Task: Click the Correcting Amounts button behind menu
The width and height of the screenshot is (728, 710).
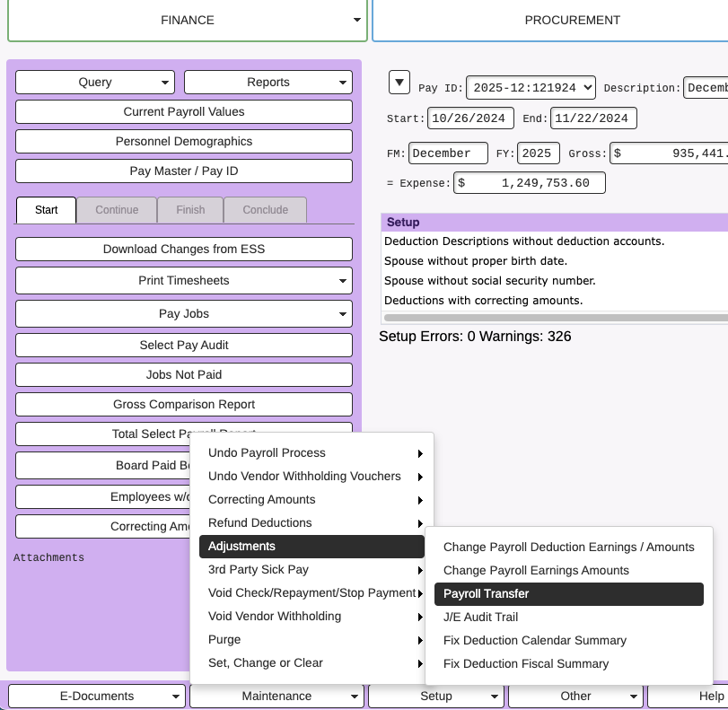Action: coord(103,527)
